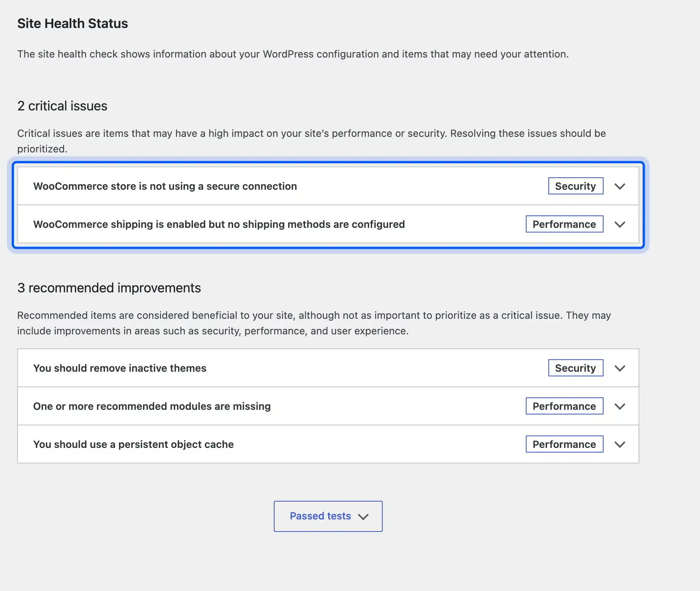Click the '2 critical issues' heading
The width and height of the screenshot is (700, 591).
[62, 106]
